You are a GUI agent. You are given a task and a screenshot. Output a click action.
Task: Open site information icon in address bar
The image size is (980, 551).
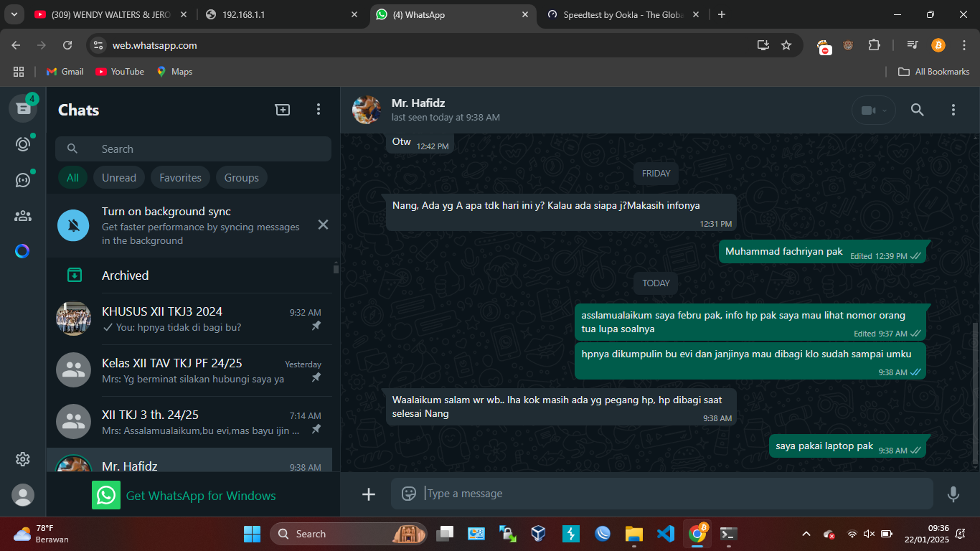pos(99,45)
